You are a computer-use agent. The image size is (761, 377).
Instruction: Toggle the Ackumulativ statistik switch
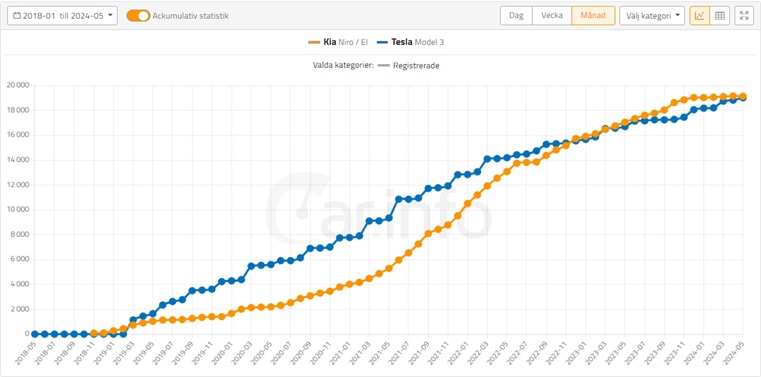point(138,16)
